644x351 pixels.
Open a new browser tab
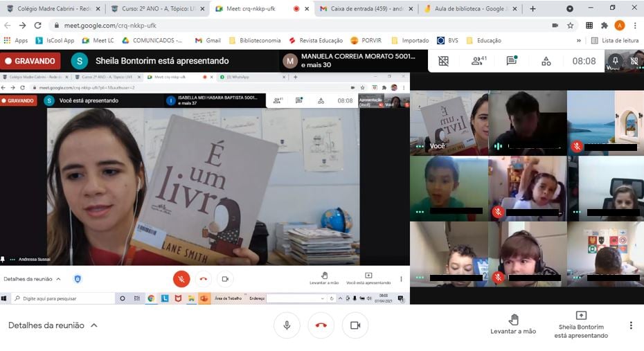point(533,8)
